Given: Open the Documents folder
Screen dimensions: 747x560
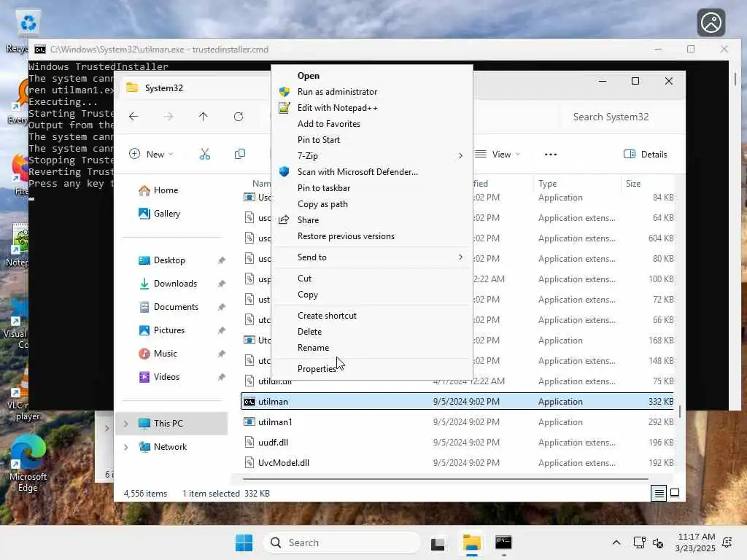Looking at the screenshot, I should click(x=176, y=307).
